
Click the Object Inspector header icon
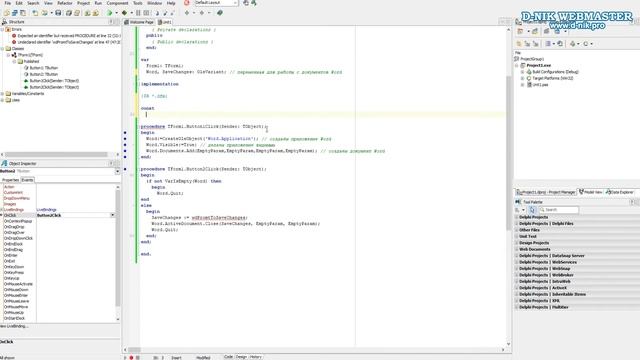tap(4, 163)
